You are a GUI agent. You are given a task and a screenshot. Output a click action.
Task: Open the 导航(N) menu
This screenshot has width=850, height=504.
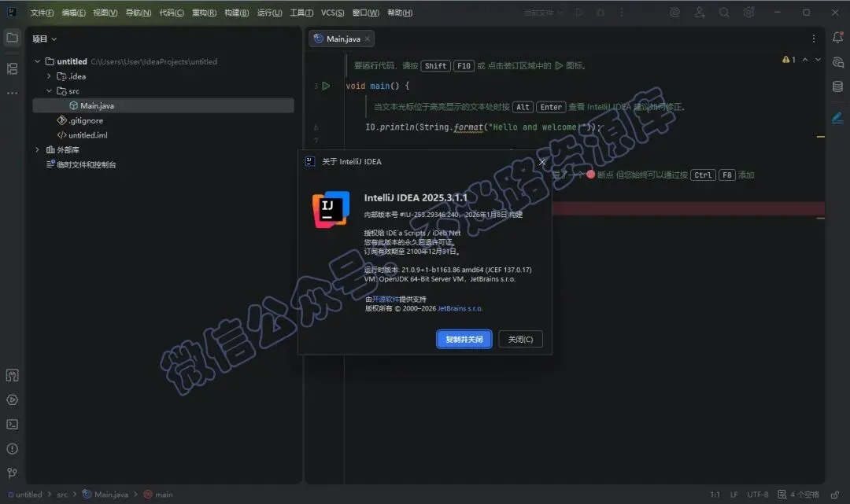139,13
